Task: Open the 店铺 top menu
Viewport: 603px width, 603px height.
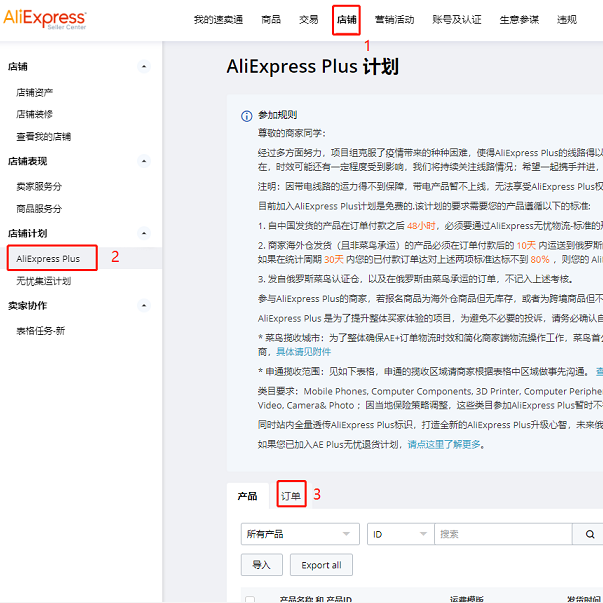Action: pyautogui.click(x=346, y=19)
